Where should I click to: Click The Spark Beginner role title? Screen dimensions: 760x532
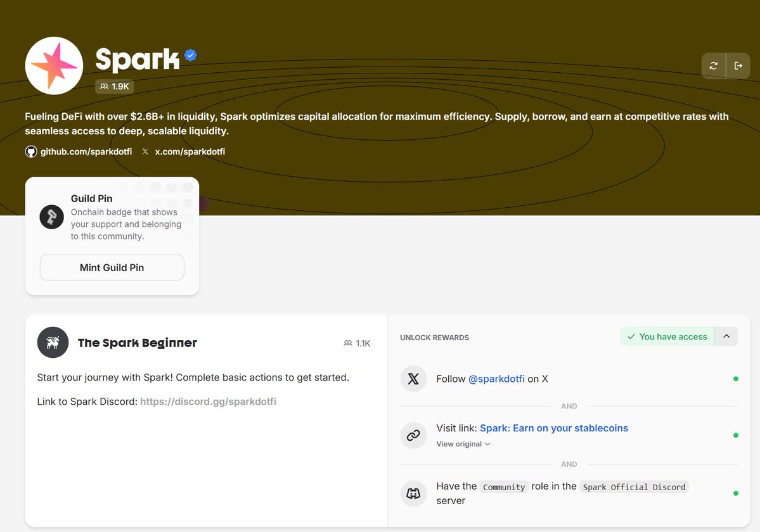click(137, 343)
